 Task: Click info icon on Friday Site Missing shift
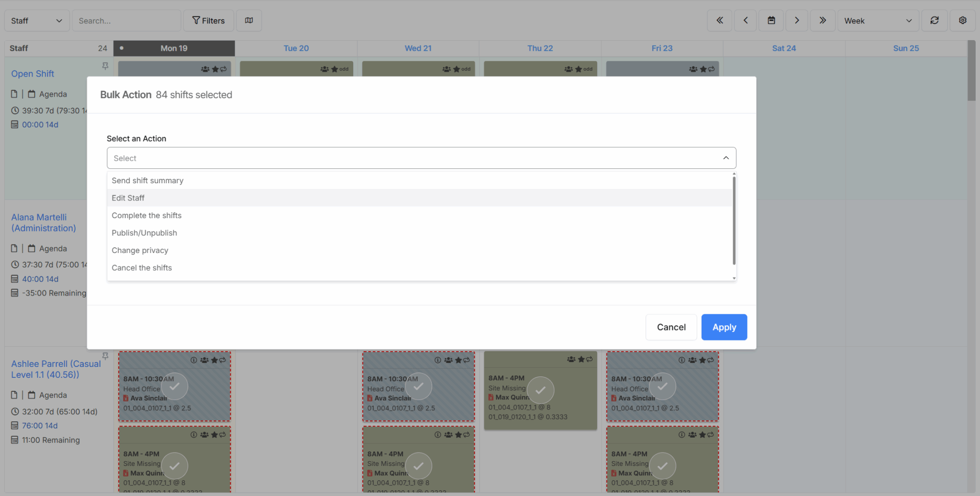click(682, 435)
